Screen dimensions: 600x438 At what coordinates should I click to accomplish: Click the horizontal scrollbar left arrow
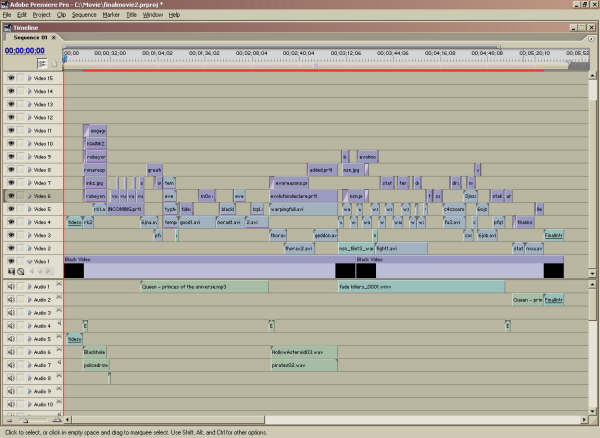point(67,420)
